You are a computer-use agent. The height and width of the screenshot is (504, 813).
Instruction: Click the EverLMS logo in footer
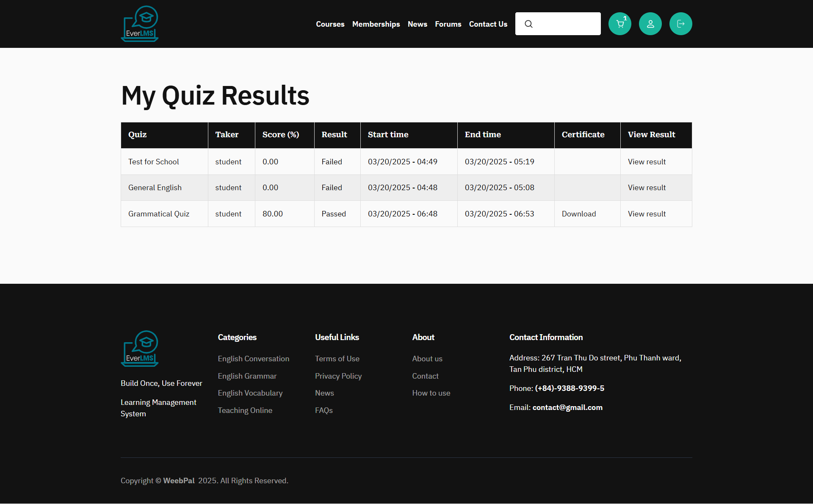140,349
